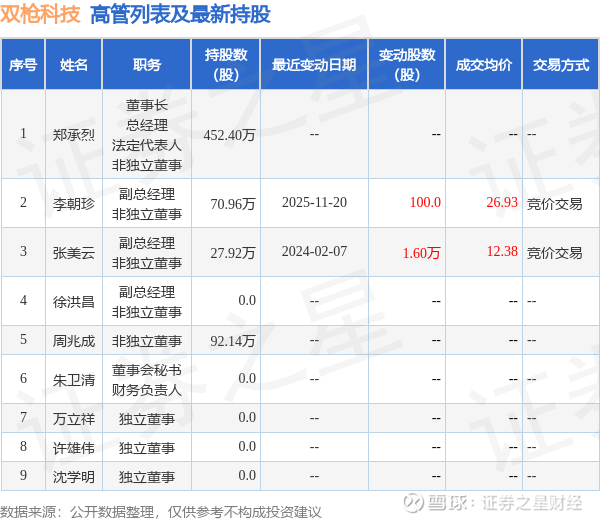Click the 职务 column header
Screen dimensions: 600x521
click(x=147, y=65)
